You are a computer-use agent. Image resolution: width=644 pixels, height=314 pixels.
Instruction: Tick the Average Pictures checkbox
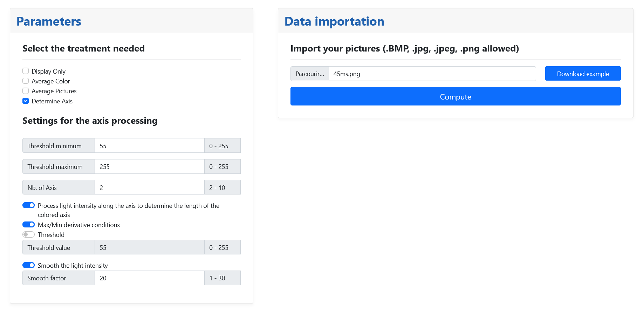tap(26, 91)
